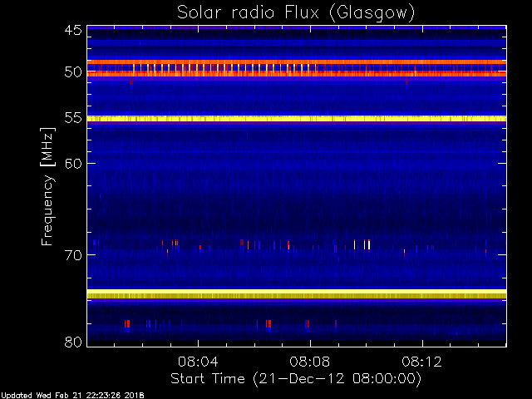The height and width of the screenshot is (399, 532).
Task: Click the bright yellow-white burst pair near 69 MHz
Action: [367, 244]
